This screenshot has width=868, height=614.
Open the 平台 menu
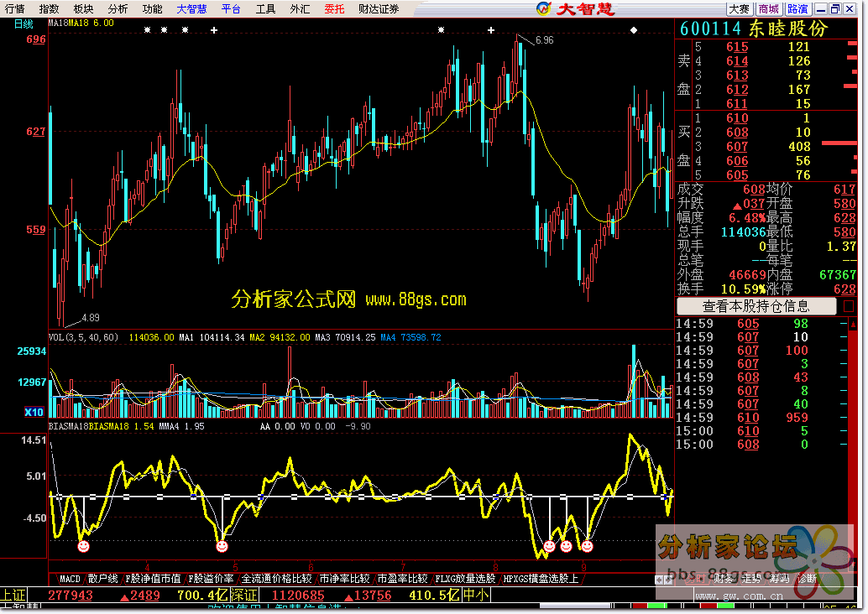[231, 9]
